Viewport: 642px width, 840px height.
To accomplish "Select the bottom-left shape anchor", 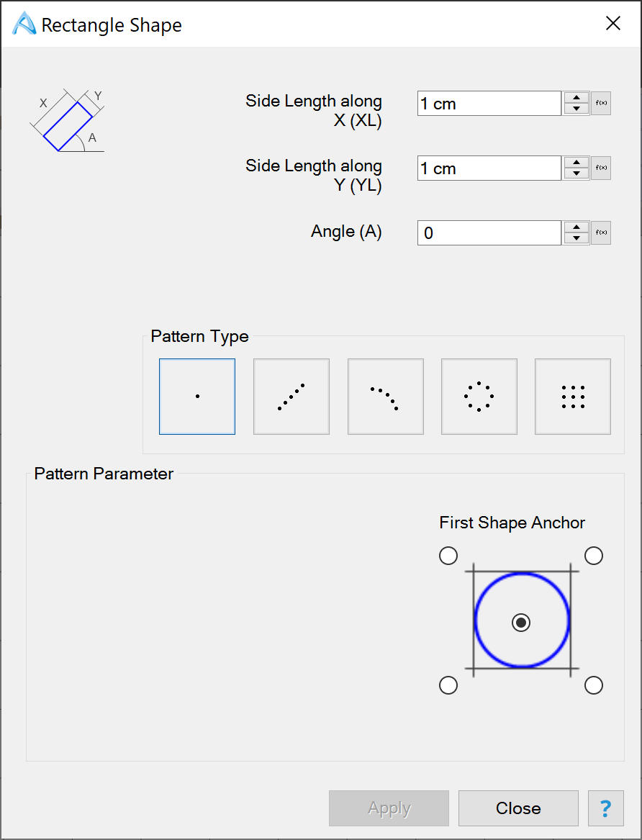I will coord(448,685).
